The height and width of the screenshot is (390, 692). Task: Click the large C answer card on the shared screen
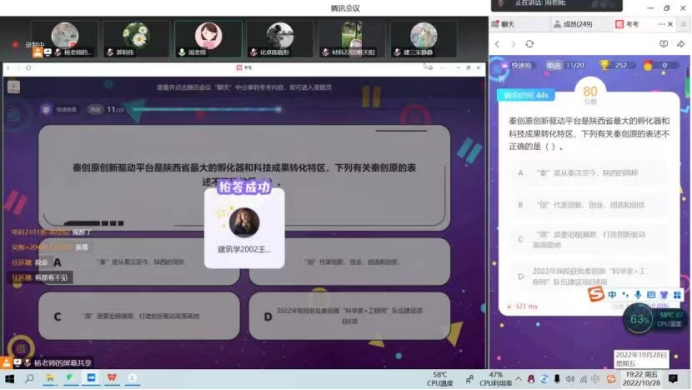click(139, 316)
